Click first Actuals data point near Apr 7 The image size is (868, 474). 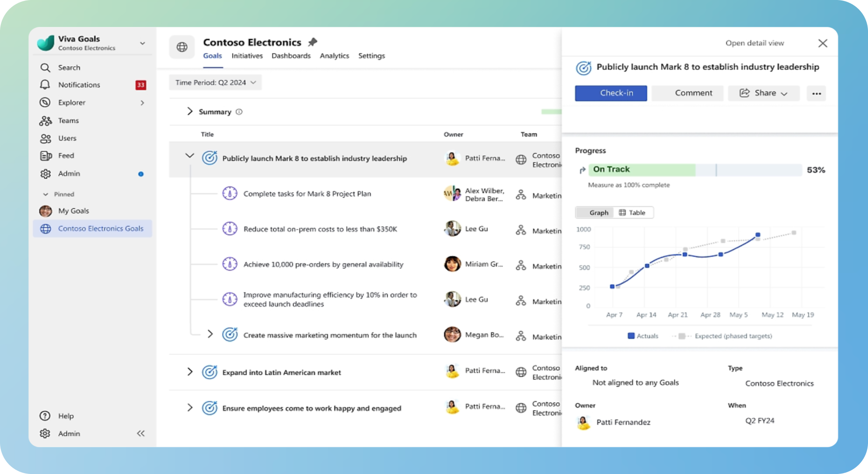pos(612,287)
